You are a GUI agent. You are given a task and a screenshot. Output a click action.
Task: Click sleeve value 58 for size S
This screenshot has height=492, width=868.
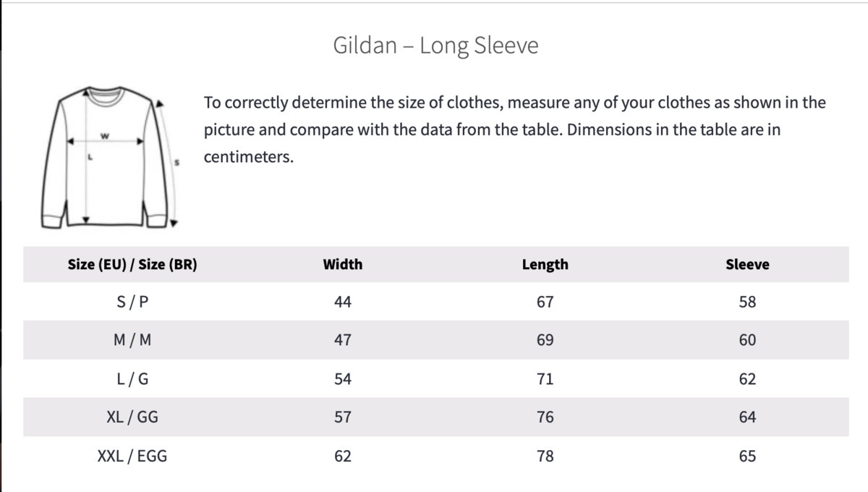747,302
